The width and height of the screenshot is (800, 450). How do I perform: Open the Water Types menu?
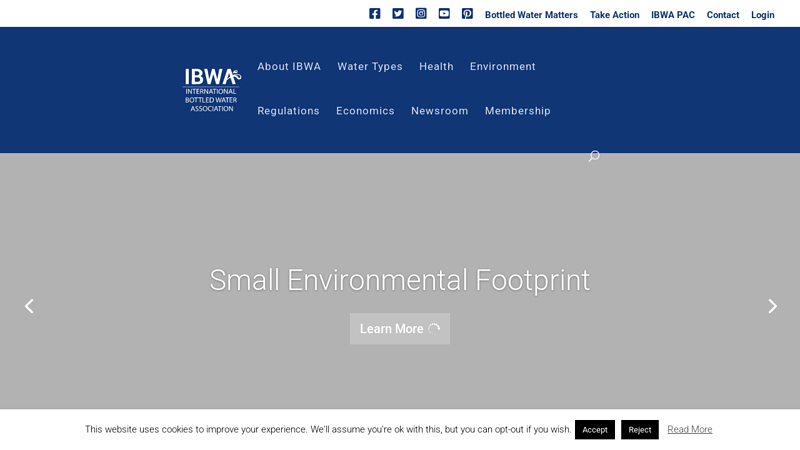(370, 66)
